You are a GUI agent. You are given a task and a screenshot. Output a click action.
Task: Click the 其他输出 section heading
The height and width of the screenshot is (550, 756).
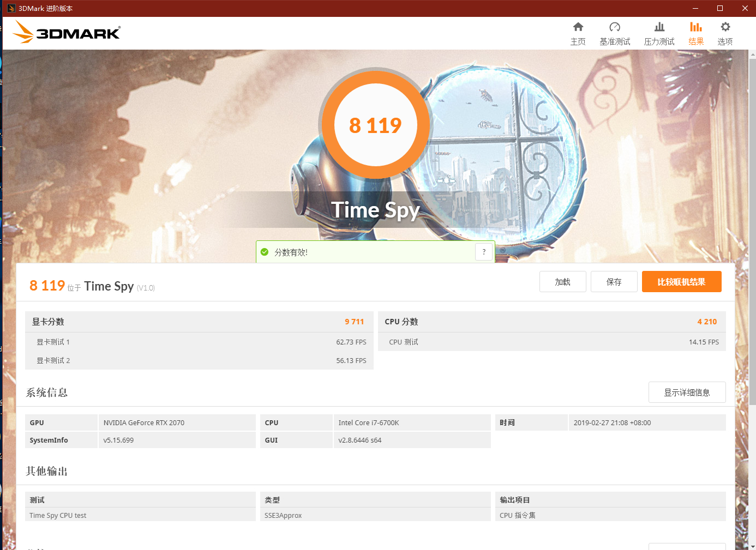[x=47, y=471]
